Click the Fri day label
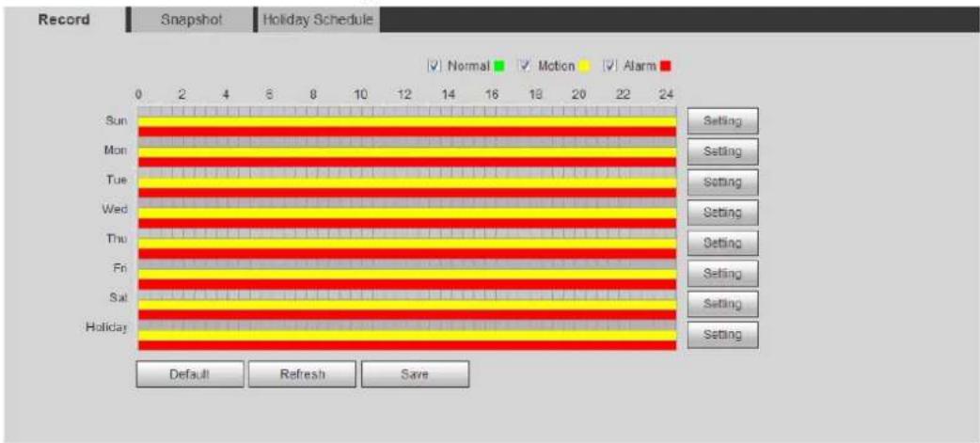Image resolution: width=980 pixels, height=443 pixels. click(120, 267)
